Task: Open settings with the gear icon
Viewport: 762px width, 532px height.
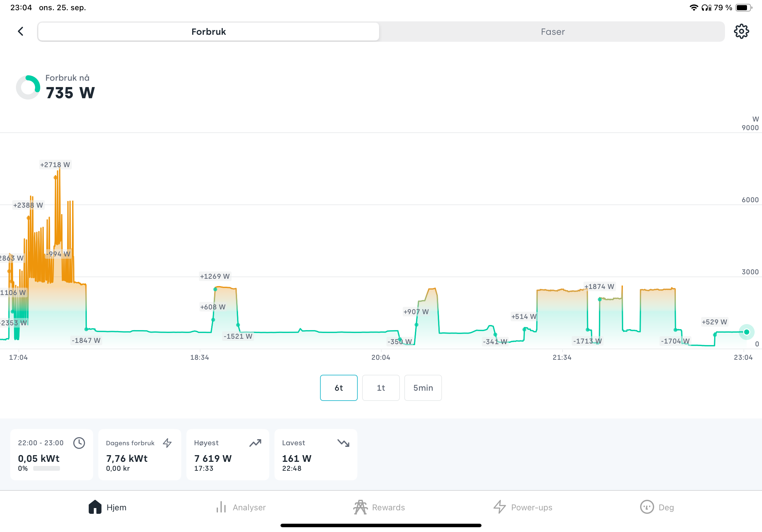Action: tap(741, 32)
